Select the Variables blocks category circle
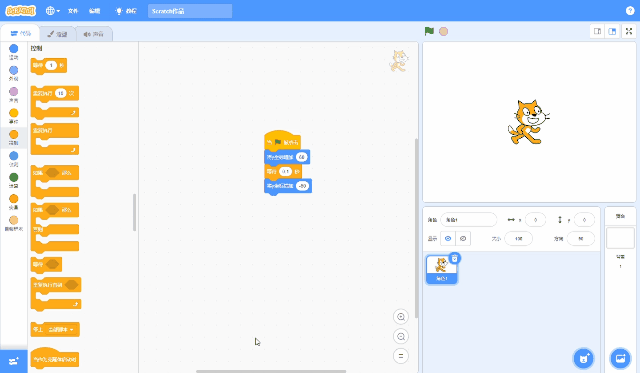640x373 pixels. point(13,199)
